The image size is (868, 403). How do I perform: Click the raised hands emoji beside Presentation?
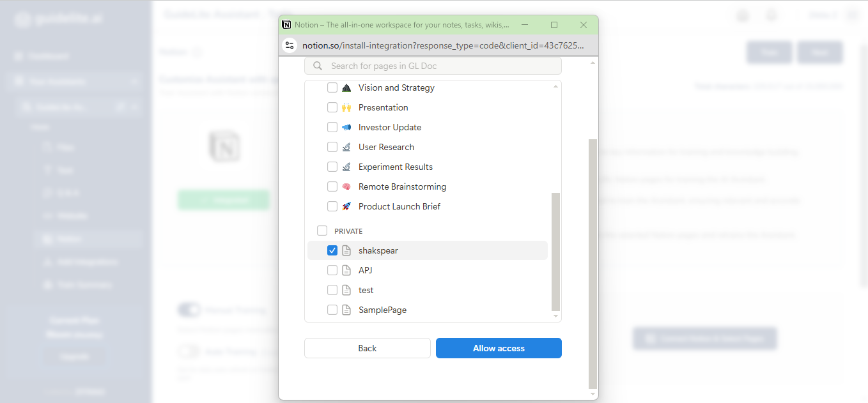click(346, 107)
